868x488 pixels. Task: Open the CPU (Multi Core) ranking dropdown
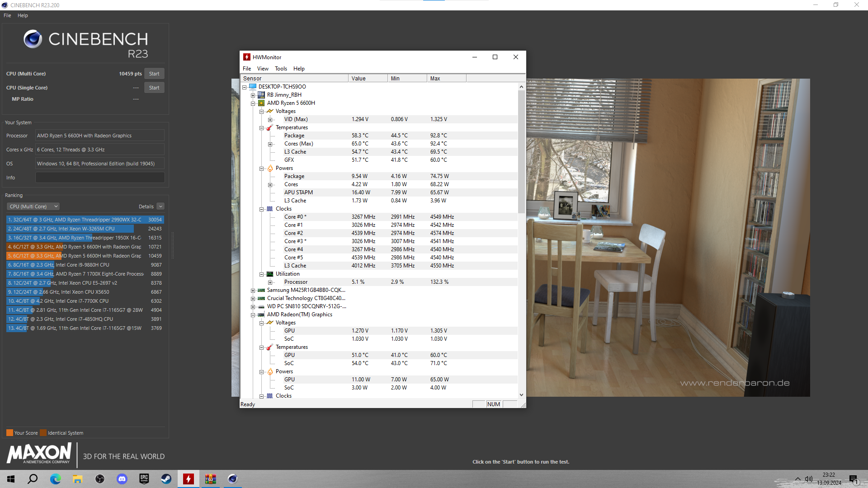point(33,206)
